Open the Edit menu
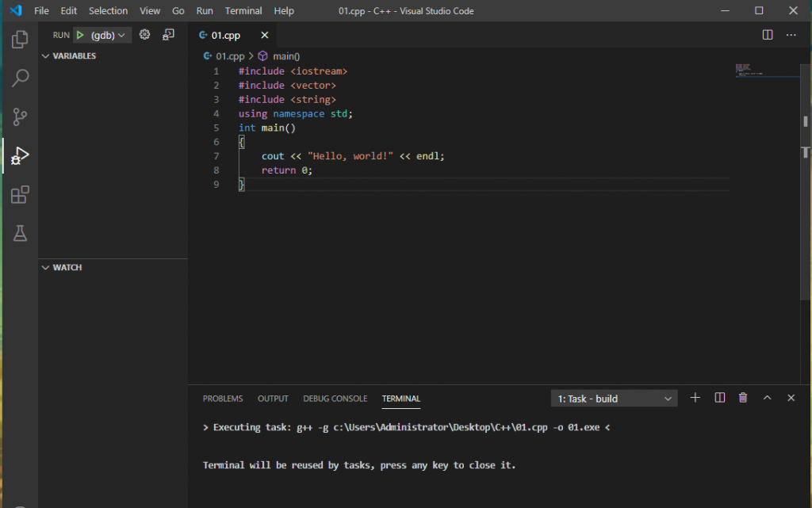Viewport: 812px width, 508px height. (68, 11)
